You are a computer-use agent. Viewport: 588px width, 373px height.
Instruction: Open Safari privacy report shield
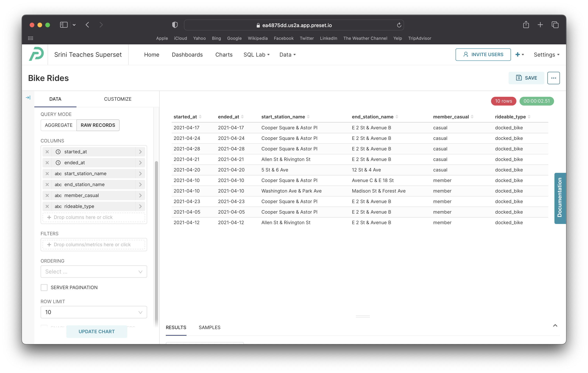[x=175, y=25]
